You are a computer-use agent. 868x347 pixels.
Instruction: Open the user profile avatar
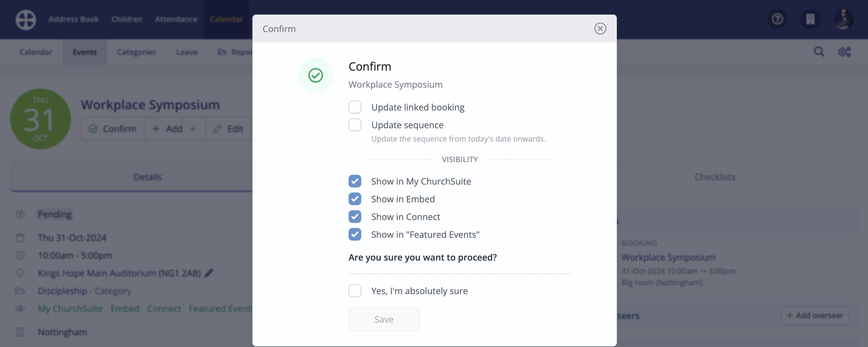pos(843,19)
